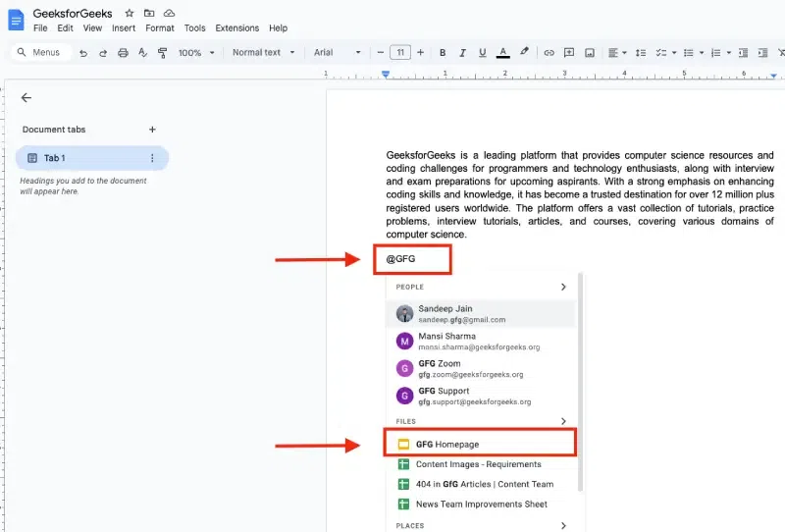
Task: Open the Help menu
Action: [278, 28]
